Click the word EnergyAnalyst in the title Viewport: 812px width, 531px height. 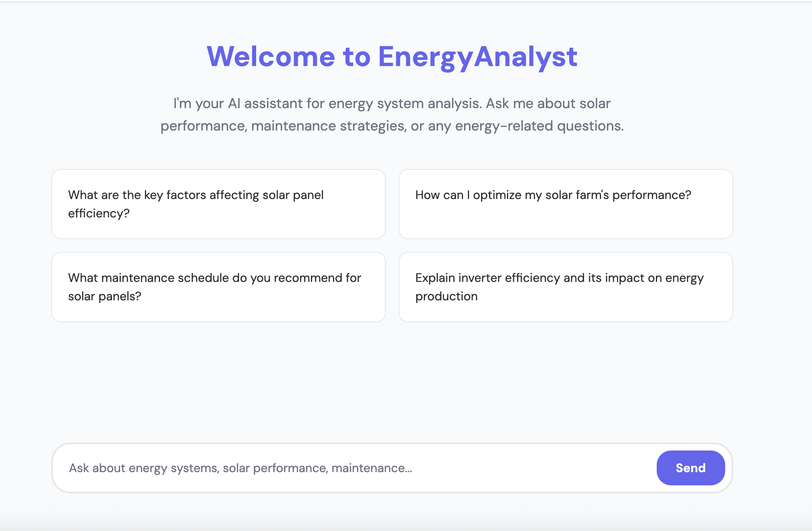tap(477, 56)
